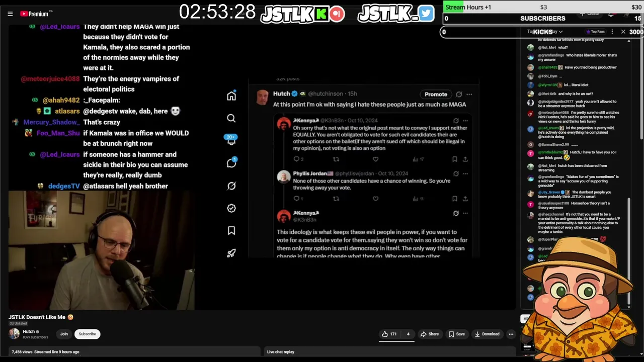This screenshot has width=644, height=362.
Task: Dislike the video with thumbs down
Action: (x=408, y=334)
